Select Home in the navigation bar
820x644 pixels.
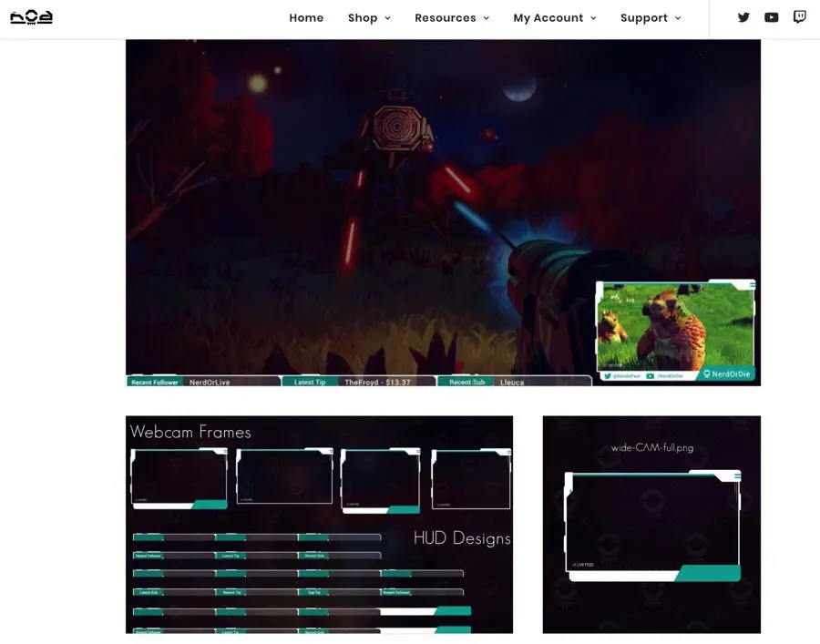(306, 17)
